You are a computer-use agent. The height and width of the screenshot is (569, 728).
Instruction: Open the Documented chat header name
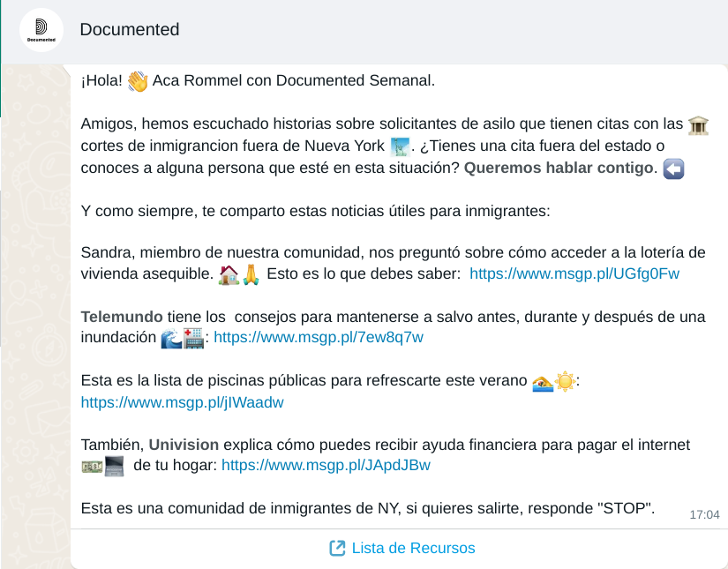pyautogui.click(x=129, y=30)
